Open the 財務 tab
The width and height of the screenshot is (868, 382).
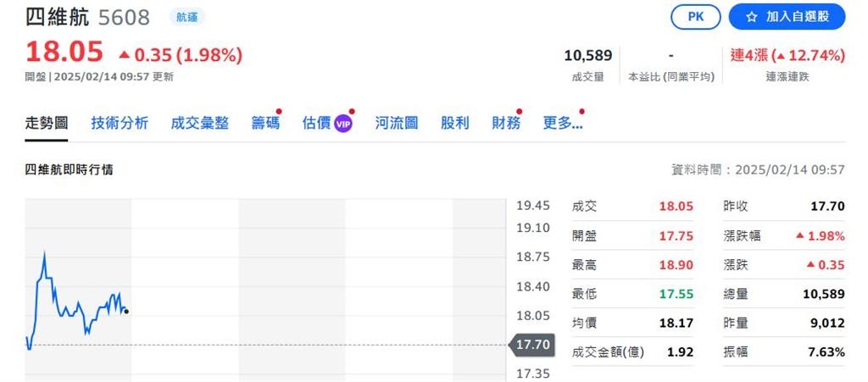506,123
